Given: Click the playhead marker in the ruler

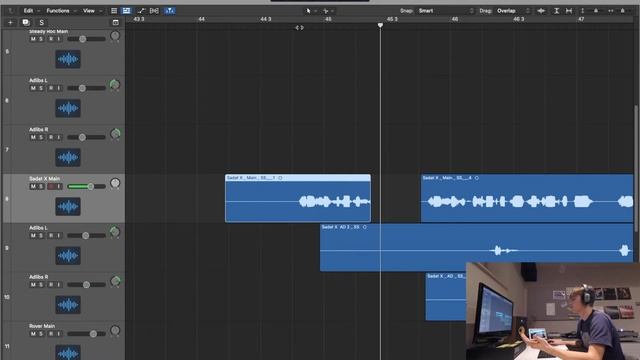Looking at the screenshot, I should (380, 25).
